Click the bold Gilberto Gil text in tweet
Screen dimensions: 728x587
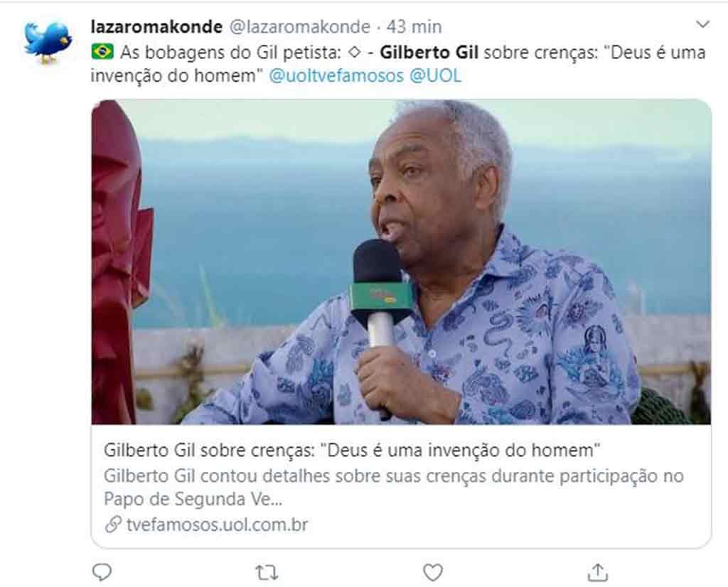429,53
